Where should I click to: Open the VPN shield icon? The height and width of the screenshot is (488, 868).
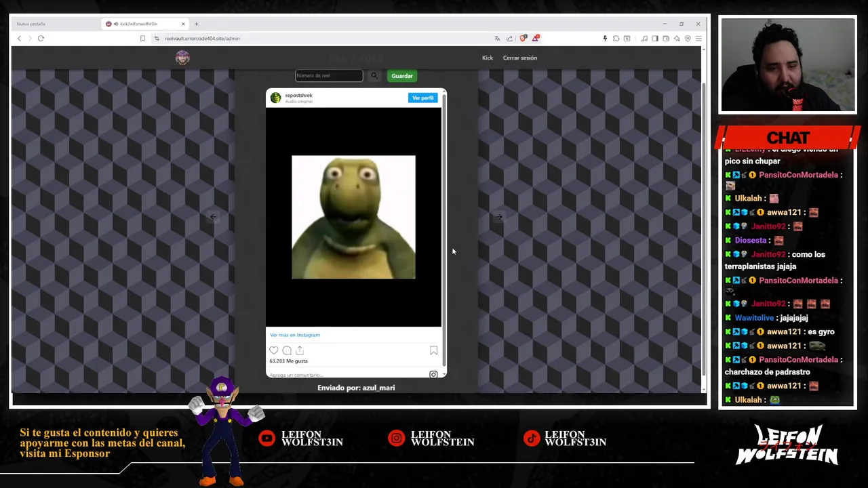click(x=688, y=39)
